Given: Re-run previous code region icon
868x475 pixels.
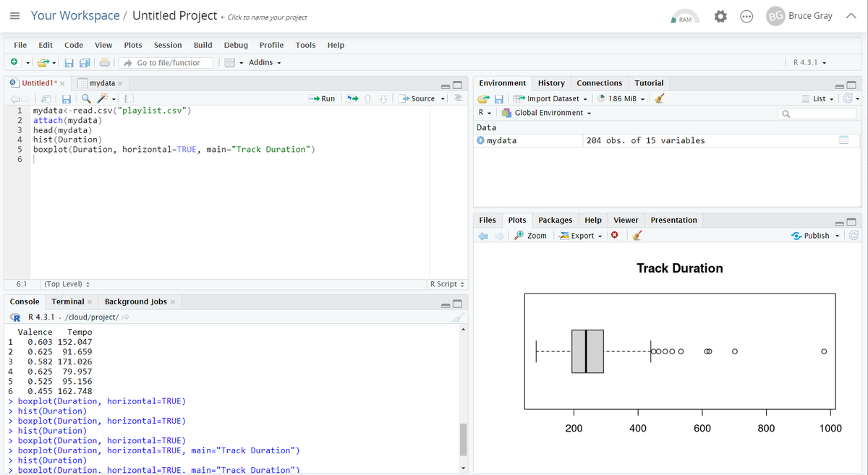Looking at the screenshot, I should (x=353, y=98).
